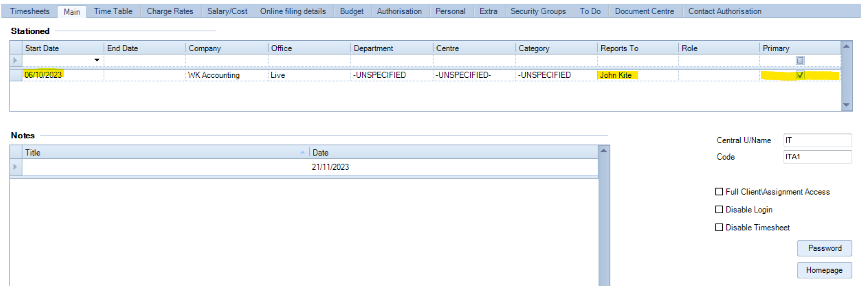Click the Code field containing ITA1
The width and height of the screenshot is (868, 286).
click(818, 156)
